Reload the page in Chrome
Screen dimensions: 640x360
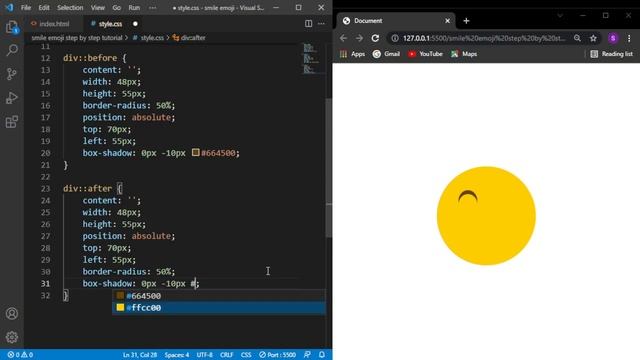click(x=375, y=38)
